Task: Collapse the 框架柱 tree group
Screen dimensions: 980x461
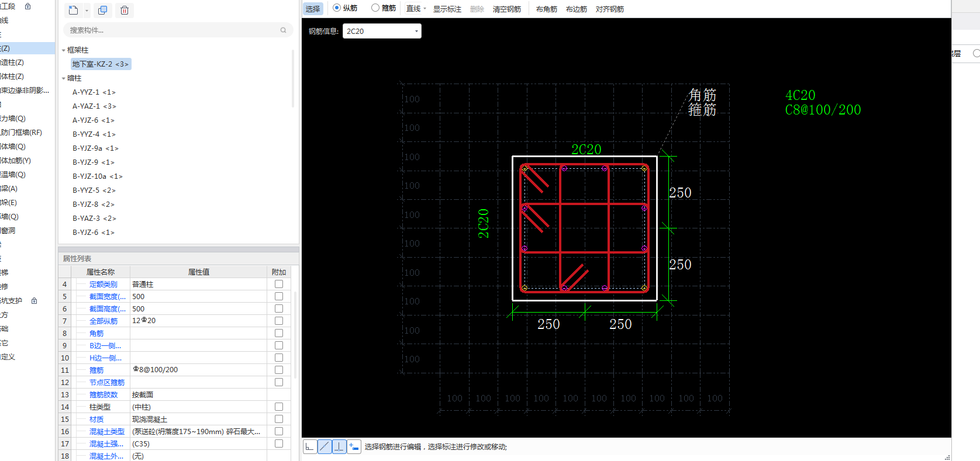Action: 64,50
